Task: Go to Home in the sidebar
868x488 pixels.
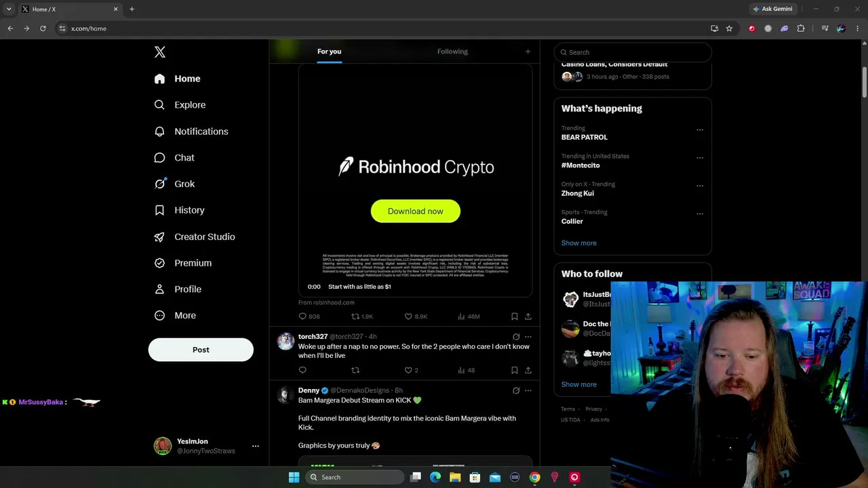Action: [x=178, y=79]
